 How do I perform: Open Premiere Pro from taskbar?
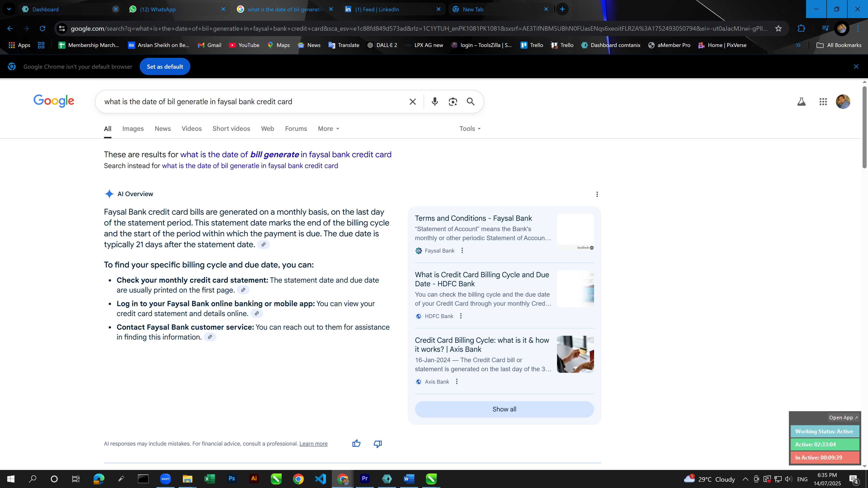(365, 479)
